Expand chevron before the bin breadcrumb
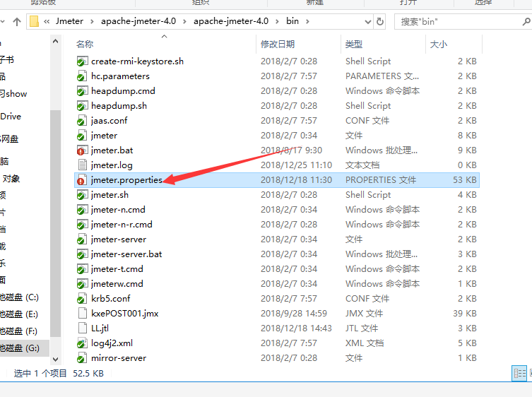 [x=277, y=22]
